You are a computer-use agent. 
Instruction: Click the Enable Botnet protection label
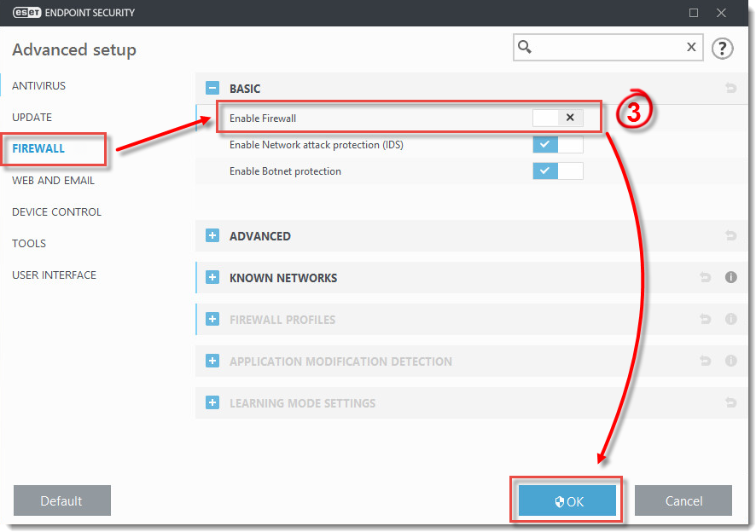pos(285,171)
